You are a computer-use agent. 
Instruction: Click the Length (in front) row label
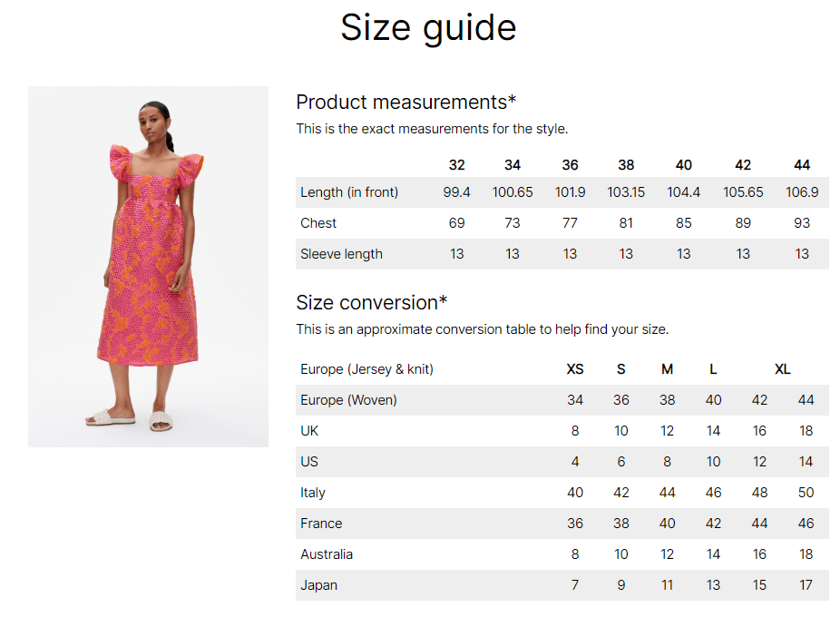tap(349, 192)
